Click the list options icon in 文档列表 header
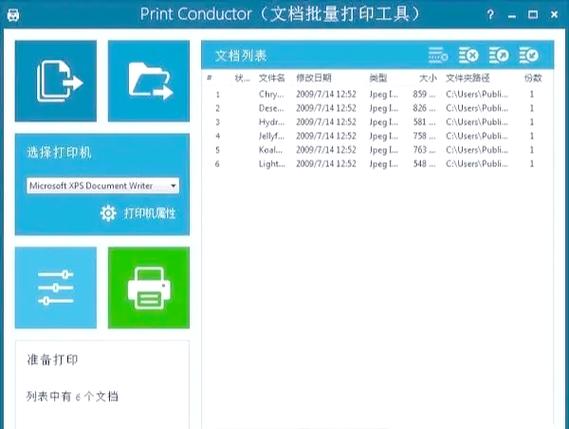The width and height of the screenshot is (569, 429). (x=438, y=56)
